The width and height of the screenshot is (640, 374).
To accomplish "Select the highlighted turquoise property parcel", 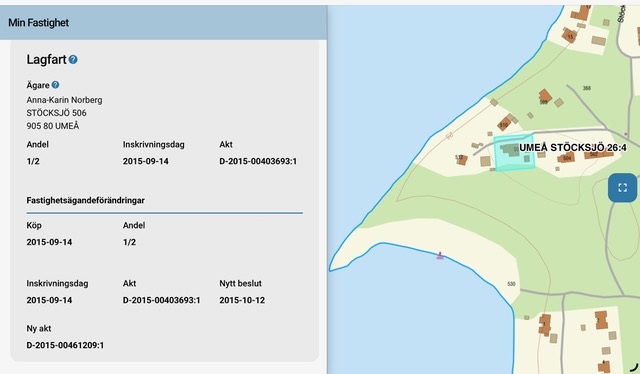I will [x=514, y=153].
